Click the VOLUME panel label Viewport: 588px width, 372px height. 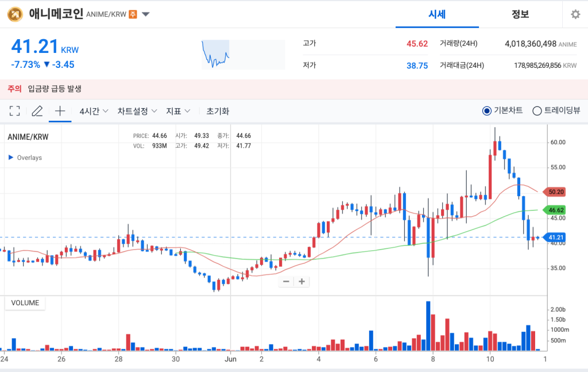pyautogui.click(x=25, y=303)
